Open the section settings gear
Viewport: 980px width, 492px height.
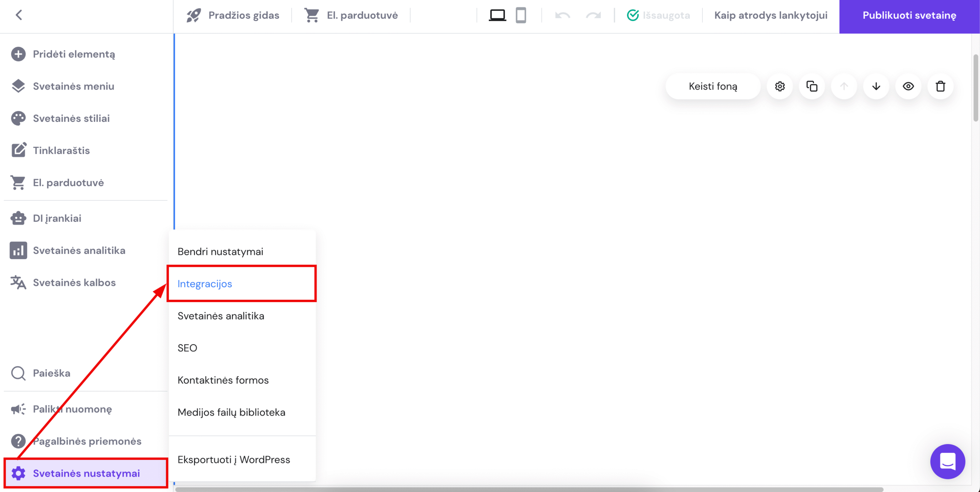point(780,86)
